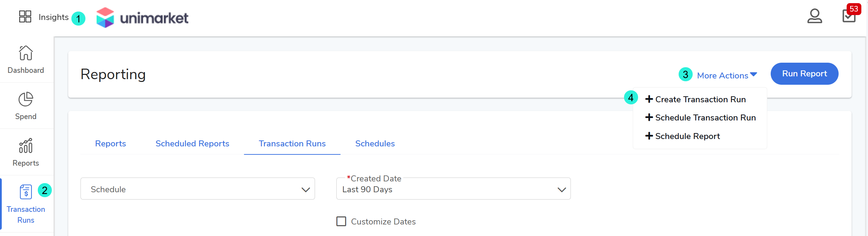Open the Spend pie chart icon
This screenshot has height=236, width=868.
[x=26, y=99]
